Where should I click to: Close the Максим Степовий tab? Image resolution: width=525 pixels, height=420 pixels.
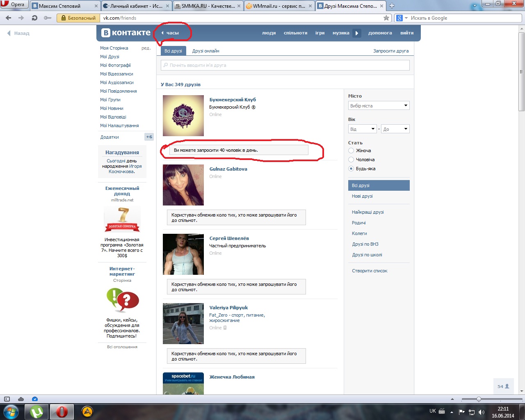[96, 6]
